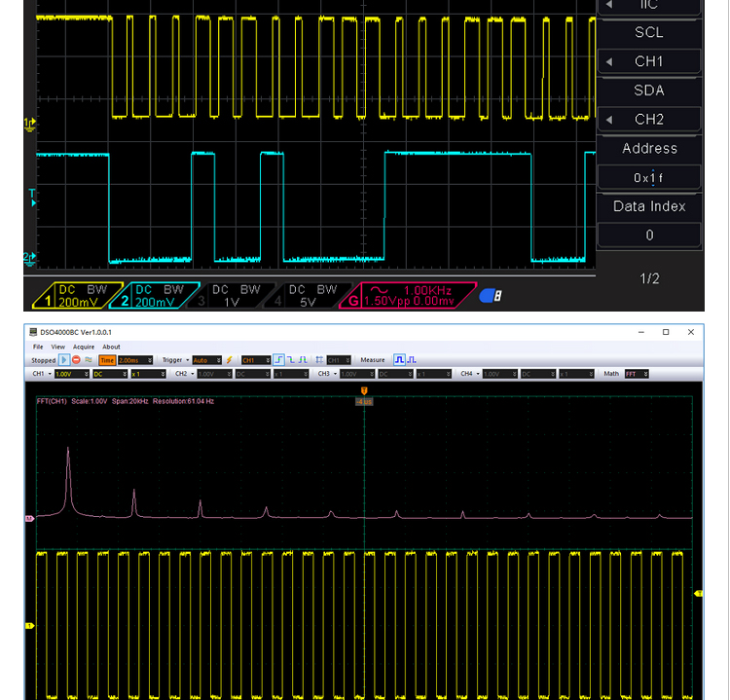Expand the Math FFT dropdown

(x=637, y=374)
